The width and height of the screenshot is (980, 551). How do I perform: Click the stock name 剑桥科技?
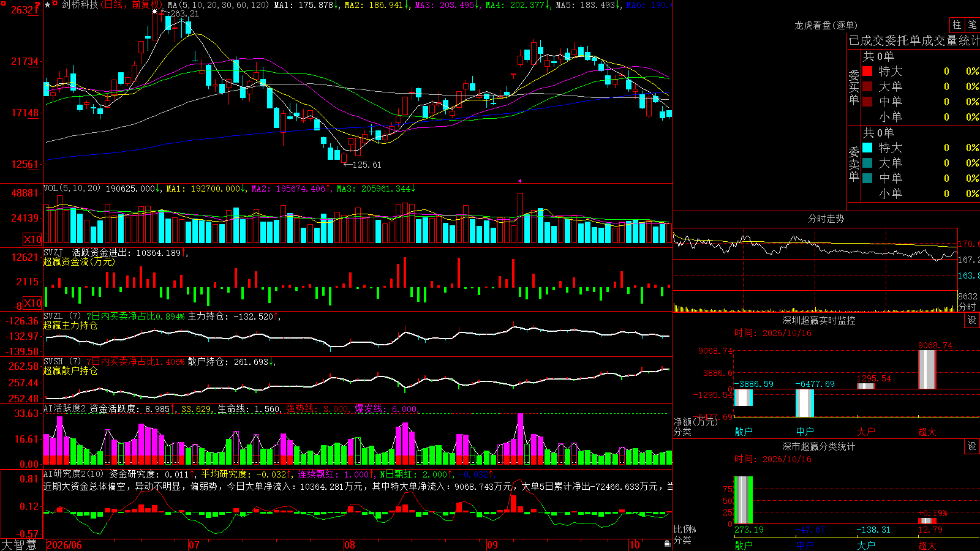click(x=80, y=5)
